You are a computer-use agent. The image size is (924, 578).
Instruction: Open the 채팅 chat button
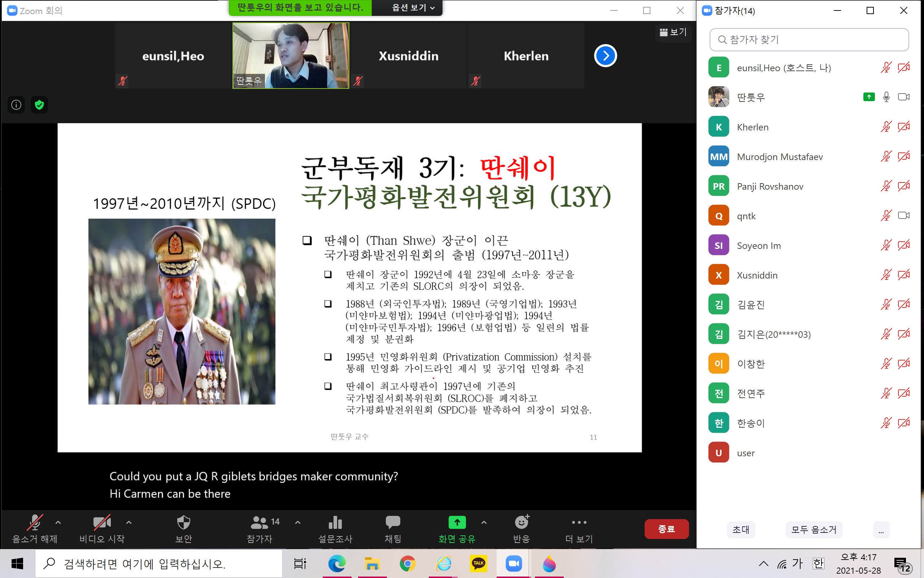click(x=393, y=529)
